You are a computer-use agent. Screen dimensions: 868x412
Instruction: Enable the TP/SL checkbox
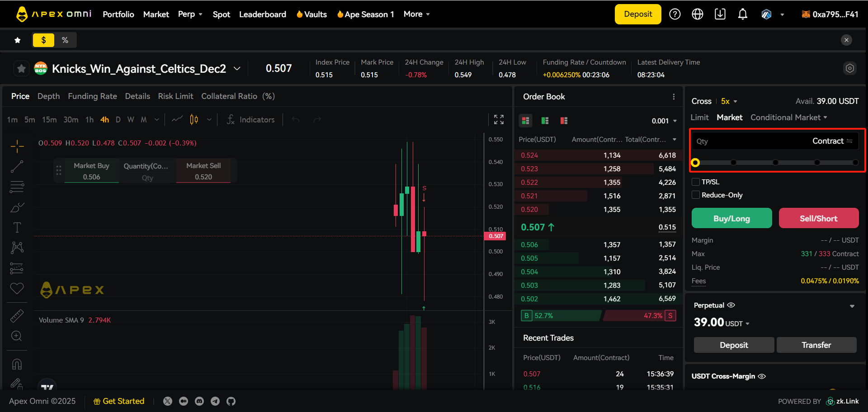point(696,182)
